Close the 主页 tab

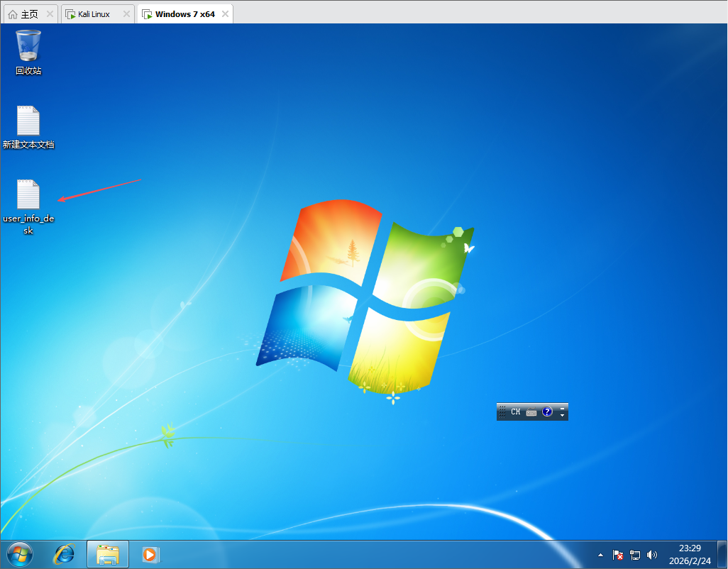pyautogui.click(x=50, y=14)
